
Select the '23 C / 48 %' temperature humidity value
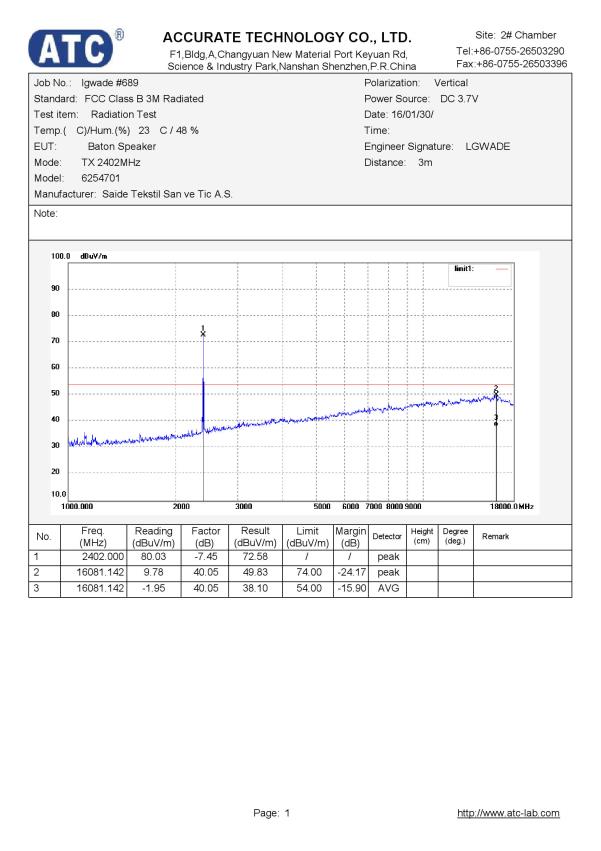point(168,131)
